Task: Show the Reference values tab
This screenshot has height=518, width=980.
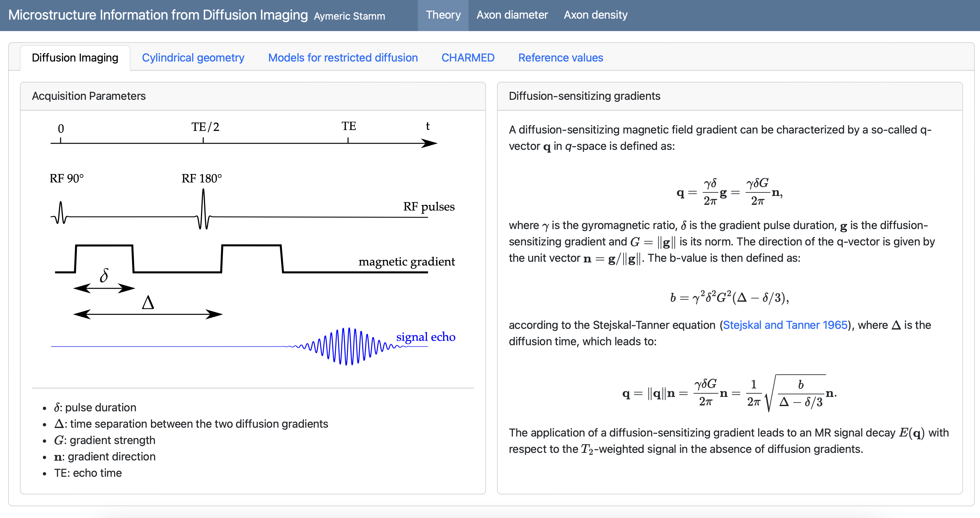Action: pyautogui.click(x=560, y=58)
